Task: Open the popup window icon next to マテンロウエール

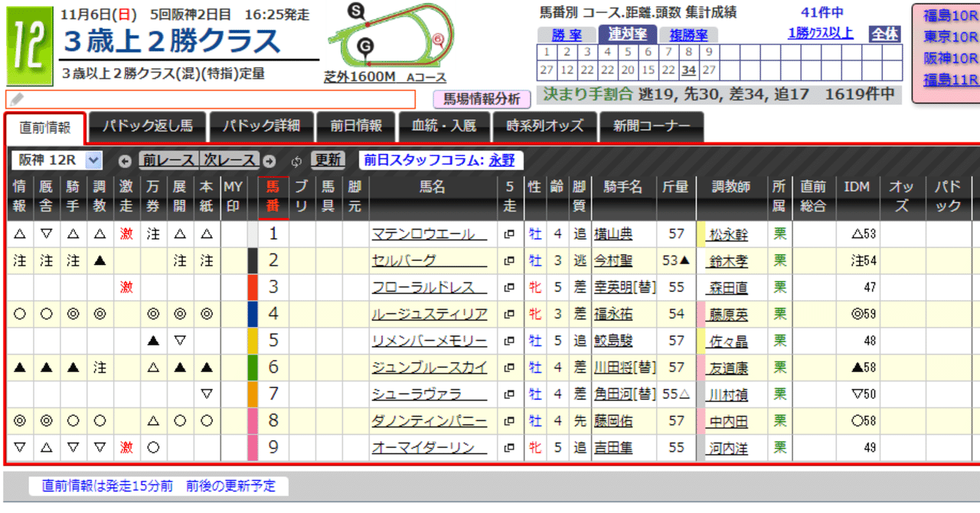Action: coord(508,234)
